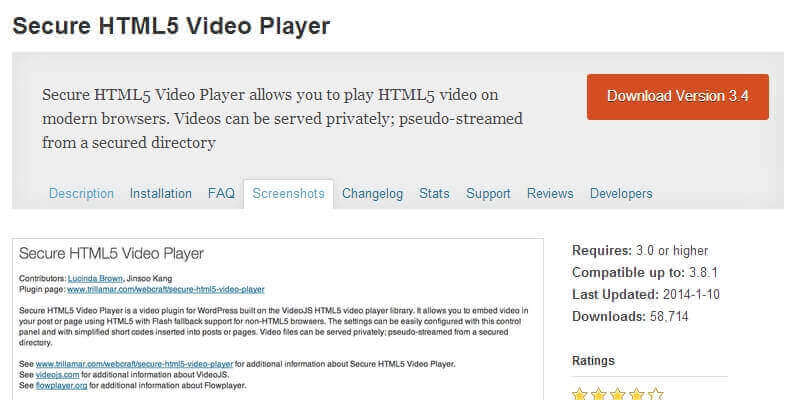The image size is (800, 400).
Task: Switch to the Installation tab
Action: (x=161, y=194)
